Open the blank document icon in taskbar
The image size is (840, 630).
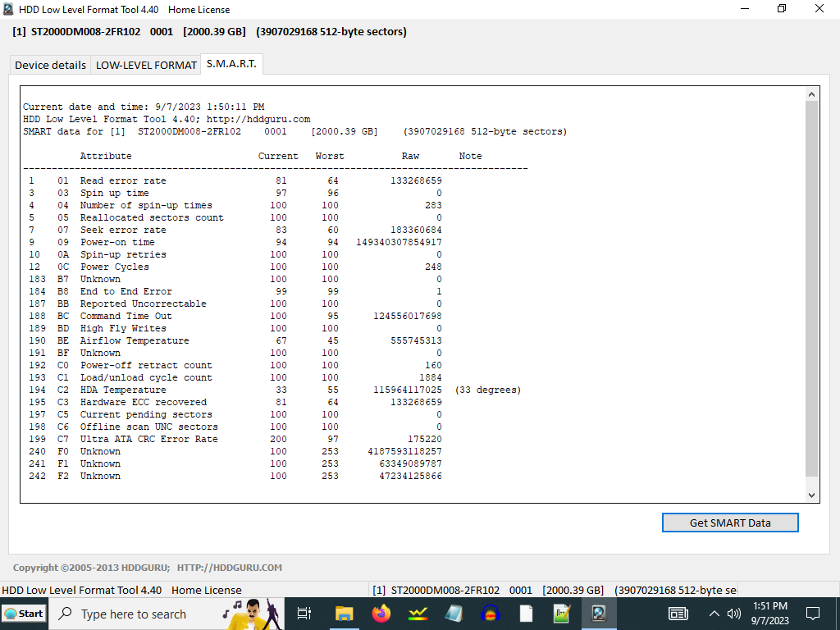pos(526,614)
